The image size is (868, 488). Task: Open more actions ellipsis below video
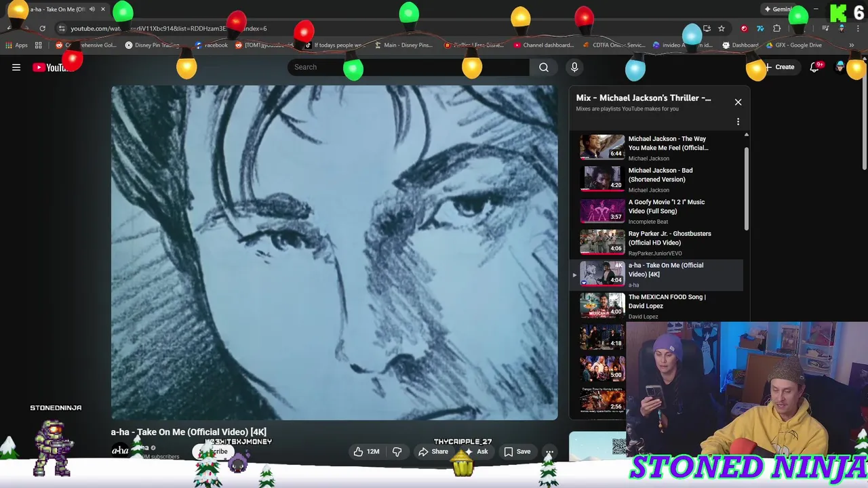[549, 451]
